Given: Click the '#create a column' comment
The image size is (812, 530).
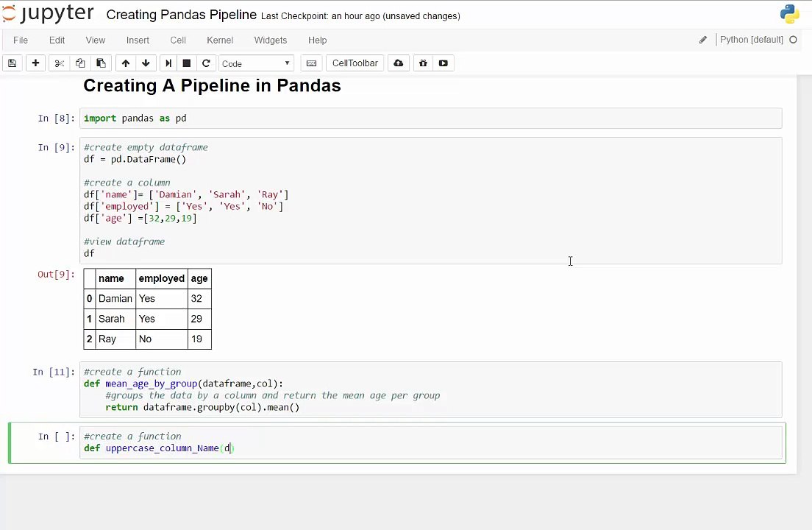Looking at the screenshot, I should click(127, 183).
